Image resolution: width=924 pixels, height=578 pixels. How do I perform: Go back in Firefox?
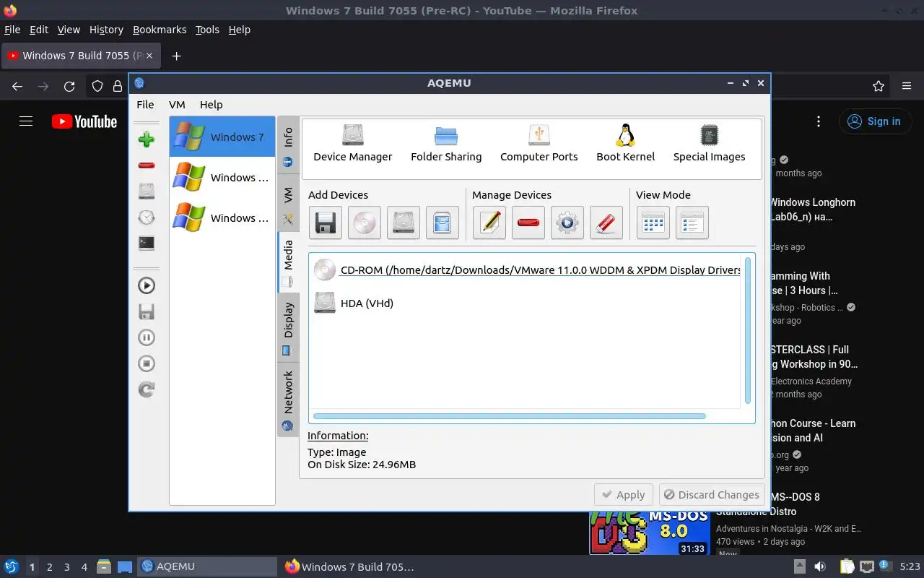(x=17, y=87)
